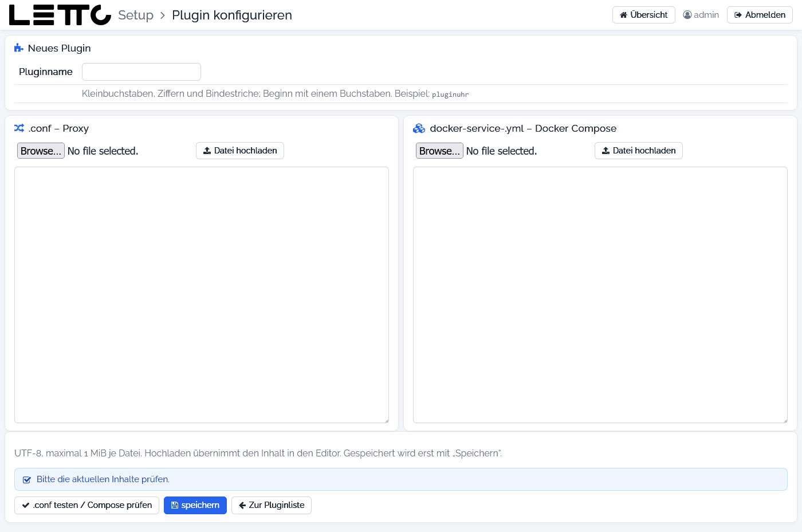Image resolution: width=802 pixels, height=532 pixels.
Task: Click the admin username text
Action: (706, 15)
